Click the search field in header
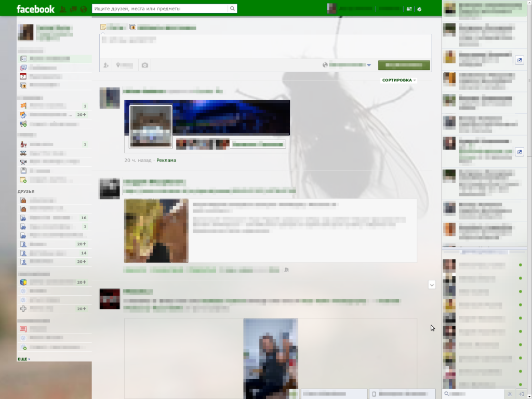This screenshot has width=532, height=399. coord(159,9)
